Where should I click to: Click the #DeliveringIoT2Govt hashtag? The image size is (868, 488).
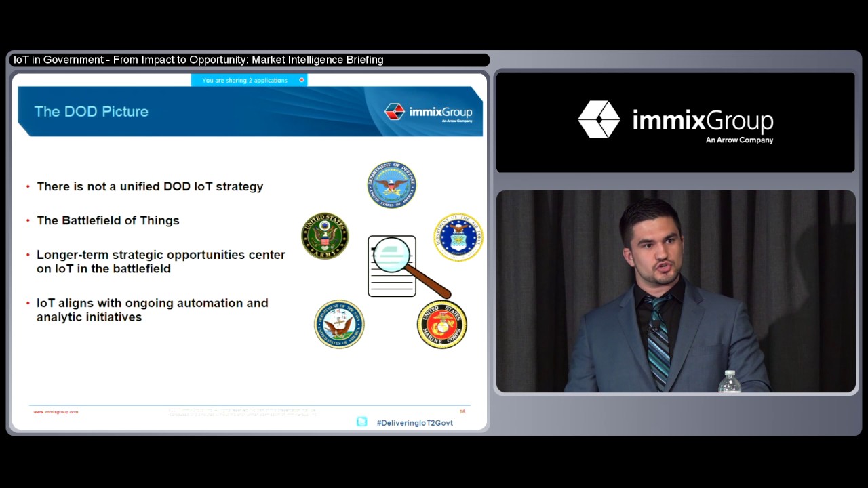click(x=415, y=422)
